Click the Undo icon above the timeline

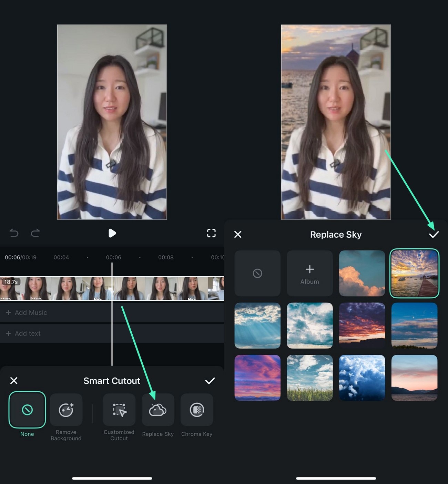(14, 233)
